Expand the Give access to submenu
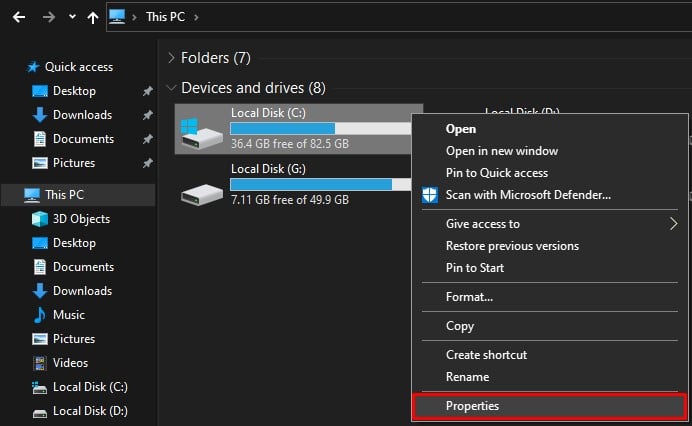This screenshot has width=692, height=426. [x=673, y=224]
